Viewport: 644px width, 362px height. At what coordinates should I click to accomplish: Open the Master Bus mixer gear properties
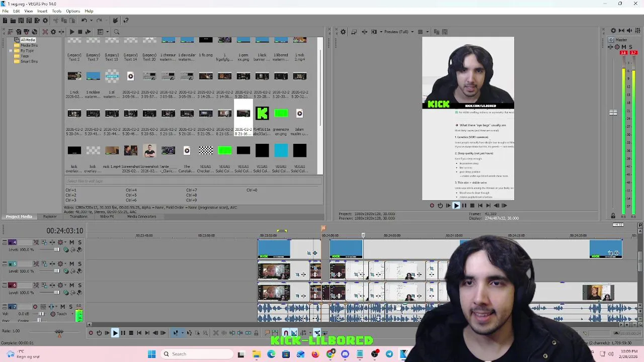tap(613, 31)
